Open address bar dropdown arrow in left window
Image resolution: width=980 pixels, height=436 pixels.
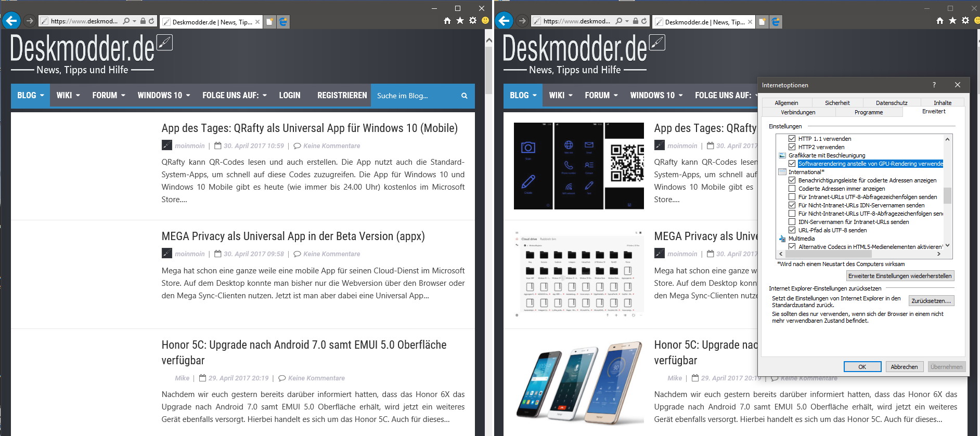[135, 21]
